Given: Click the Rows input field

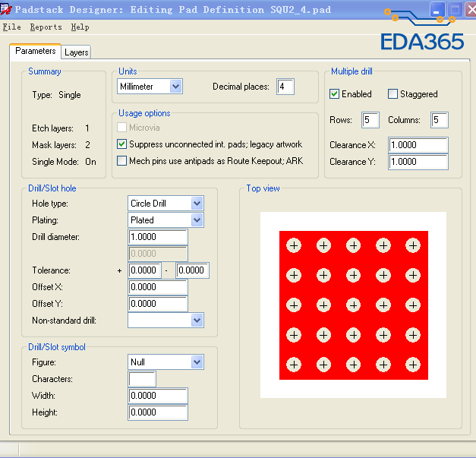Looking at the screenshot, I should [370, 120].
